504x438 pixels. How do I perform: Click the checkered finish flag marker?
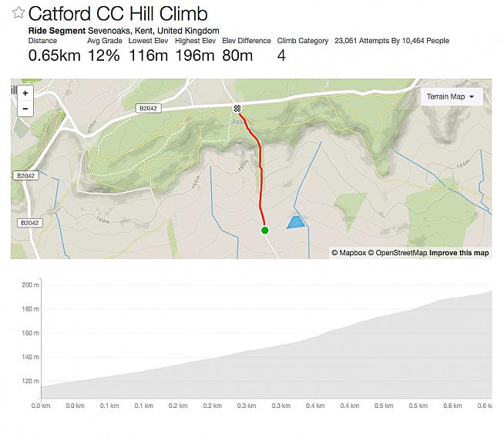pos(237,109)
